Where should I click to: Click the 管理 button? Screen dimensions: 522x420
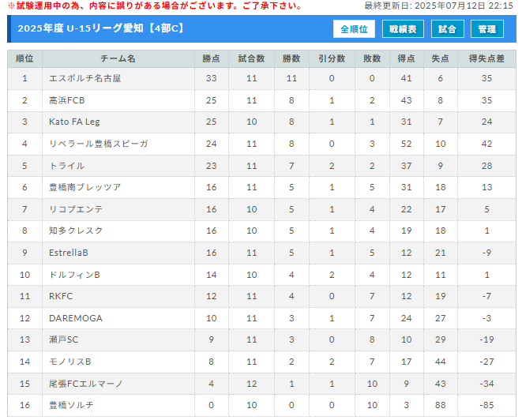[x=486, y=29]
